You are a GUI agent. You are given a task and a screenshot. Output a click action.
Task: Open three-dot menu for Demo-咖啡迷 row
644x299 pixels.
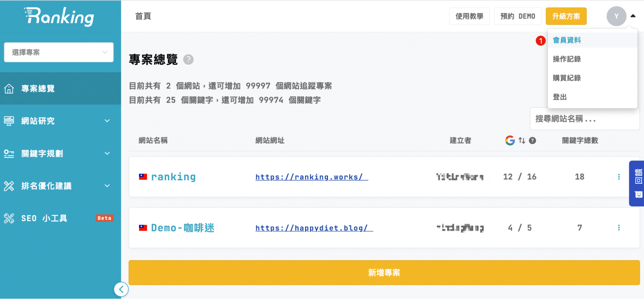(619, 228)
